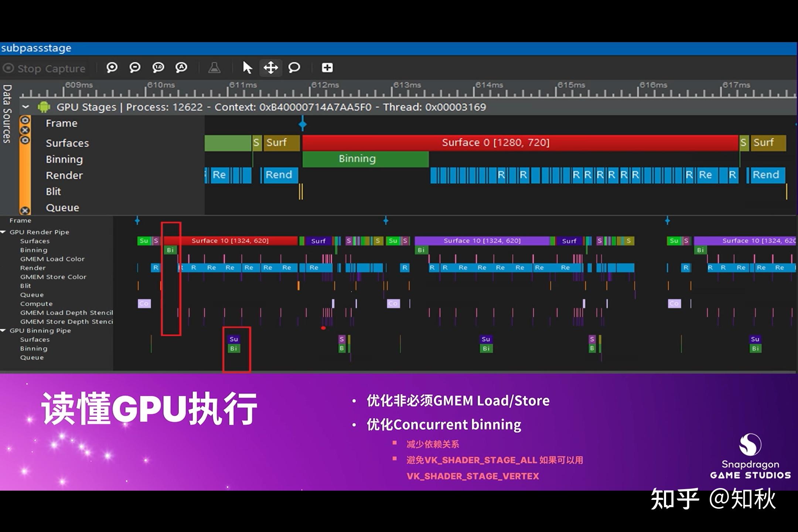Click the plus icon to add a view

tap(327, 68)
